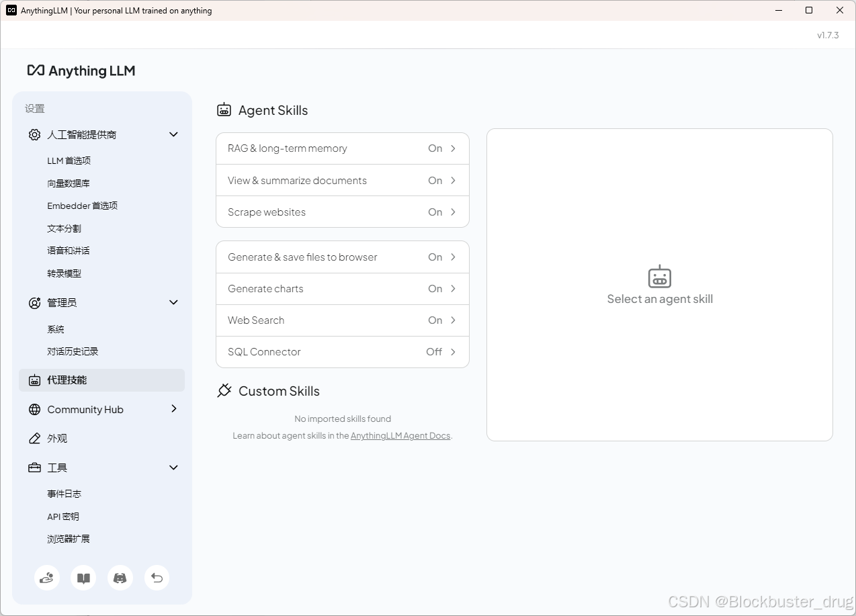Click On status of Generate & save files
Image resolution: width=856 pixels, height=616 pixels.
tap(435, 257)
